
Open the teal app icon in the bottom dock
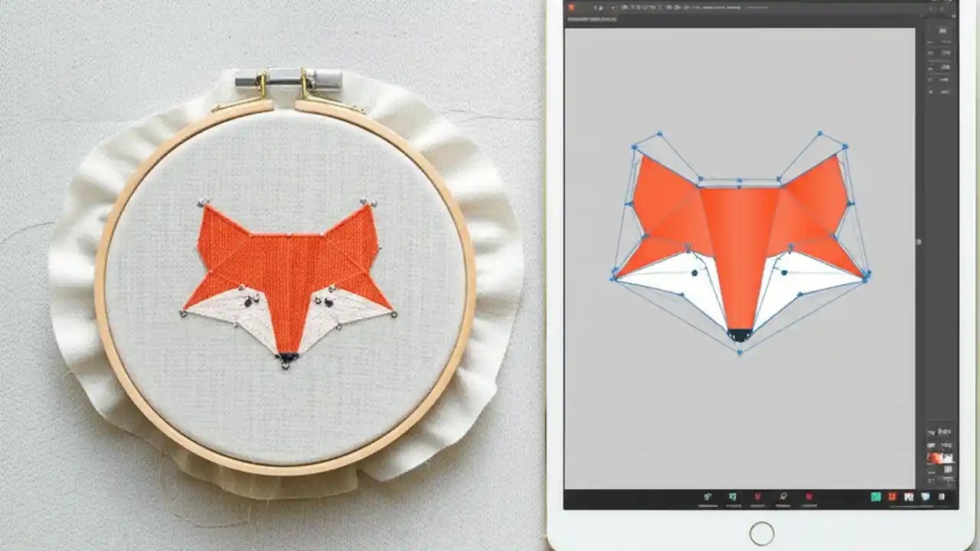(x=875, y=497)
